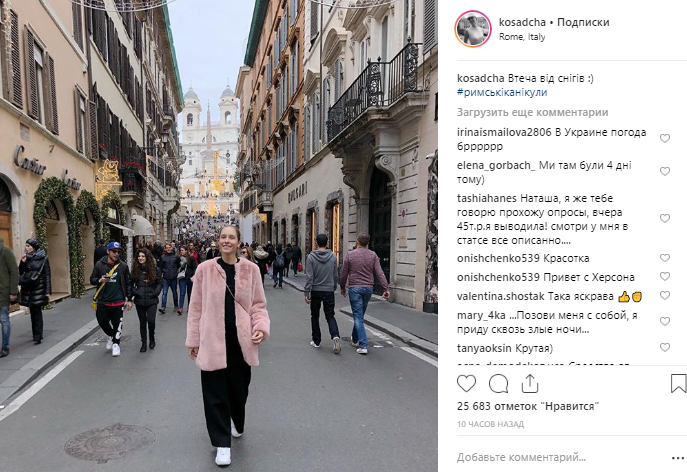Like the post with the heart icon
This screenshot has width=687, height=472.
tap(466, 384)
